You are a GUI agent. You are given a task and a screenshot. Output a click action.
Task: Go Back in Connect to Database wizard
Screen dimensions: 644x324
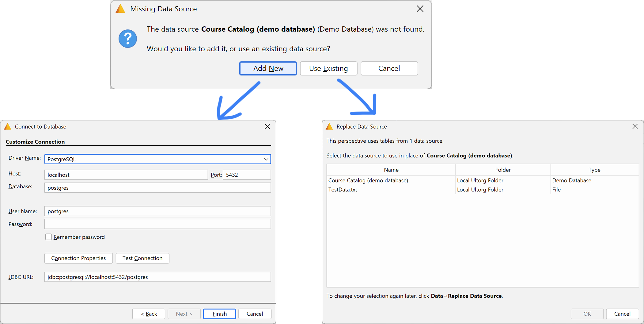click(149, 314)
